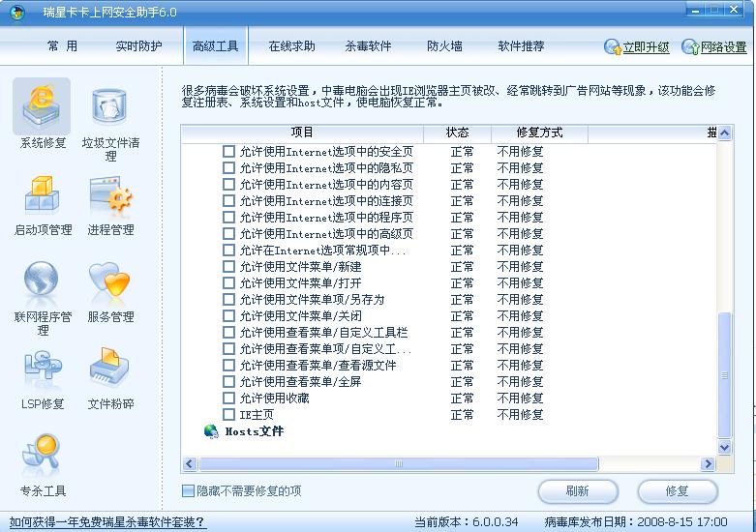Viewport: 756px width, 532px height.
Task: Click the horizontal scroll right arrow
Action: tap(708, 463)
